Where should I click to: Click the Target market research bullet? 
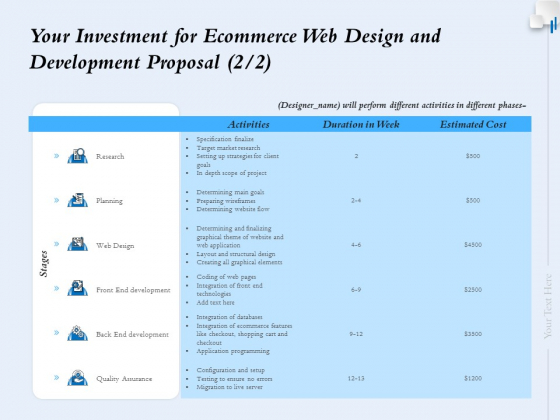[228, 148]
